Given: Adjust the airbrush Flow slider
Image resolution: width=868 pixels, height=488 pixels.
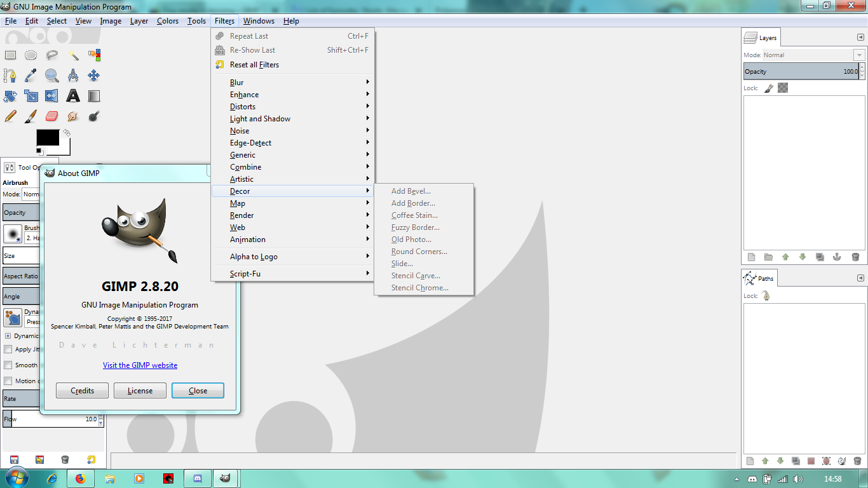Looking at the screenshot, I should pyautogui.click(x=51, y=419).
